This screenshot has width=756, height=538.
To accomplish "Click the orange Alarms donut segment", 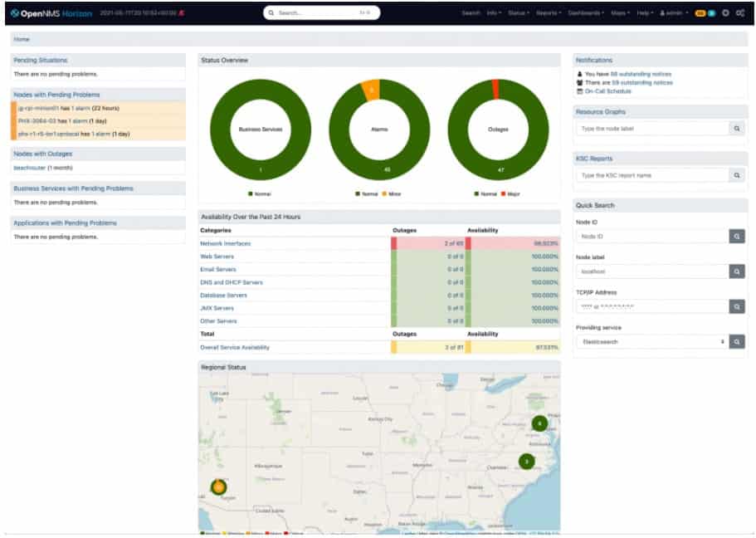I will tap(371, 90).
